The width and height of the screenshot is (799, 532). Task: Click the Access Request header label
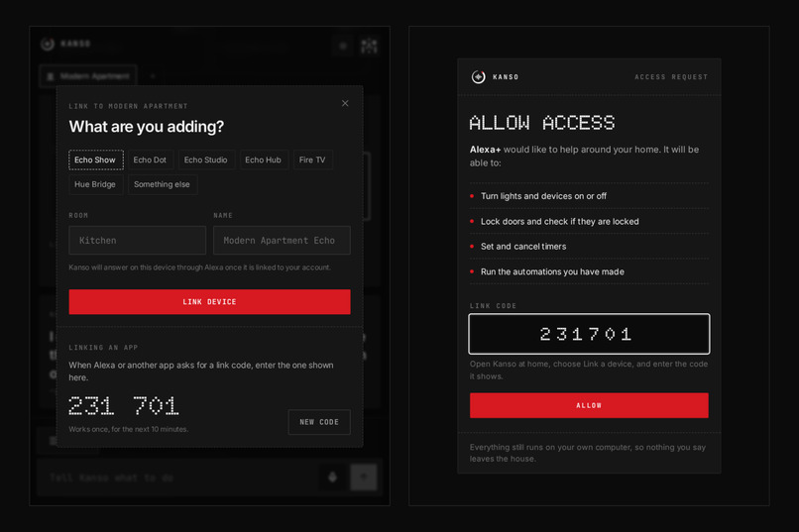(671, 77)
